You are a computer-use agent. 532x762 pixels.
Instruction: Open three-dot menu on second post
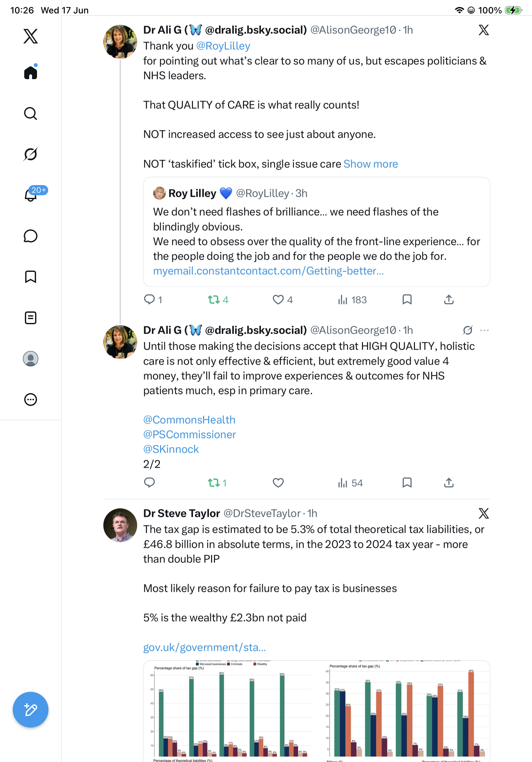[484, 330]
